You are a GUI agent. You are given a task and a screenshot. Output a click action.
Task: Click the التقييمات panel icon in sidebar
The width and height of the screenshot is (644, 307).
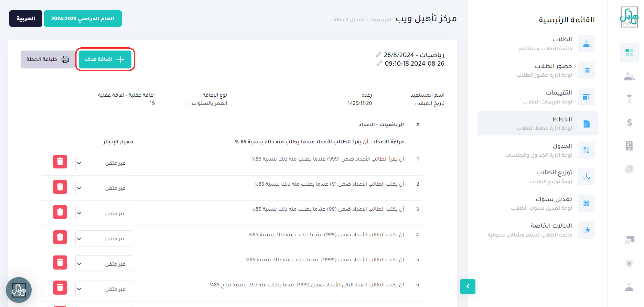(x=586, y=97)
